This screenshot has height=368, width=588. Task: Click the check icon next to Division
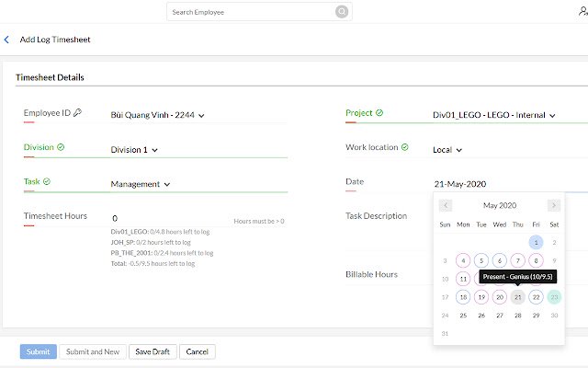(61, 147)
